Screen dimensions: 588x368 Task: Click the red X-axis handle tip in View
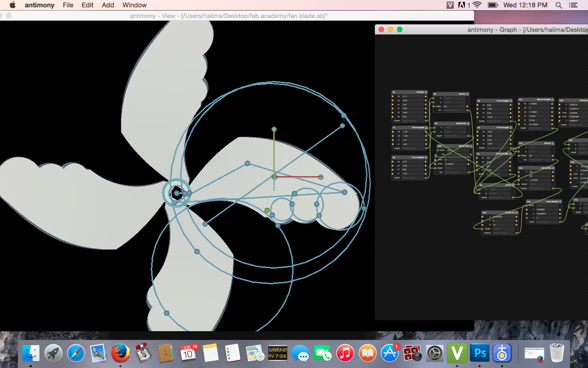[x=321, y=177]
